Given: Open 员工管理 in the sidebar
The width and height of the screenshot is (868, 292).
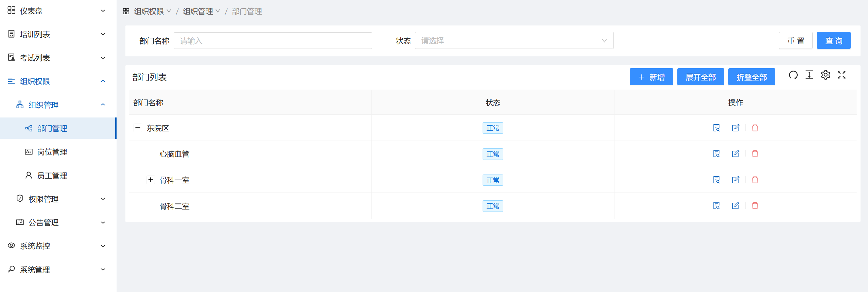Looking at the screenshot, I should point(52,176).
